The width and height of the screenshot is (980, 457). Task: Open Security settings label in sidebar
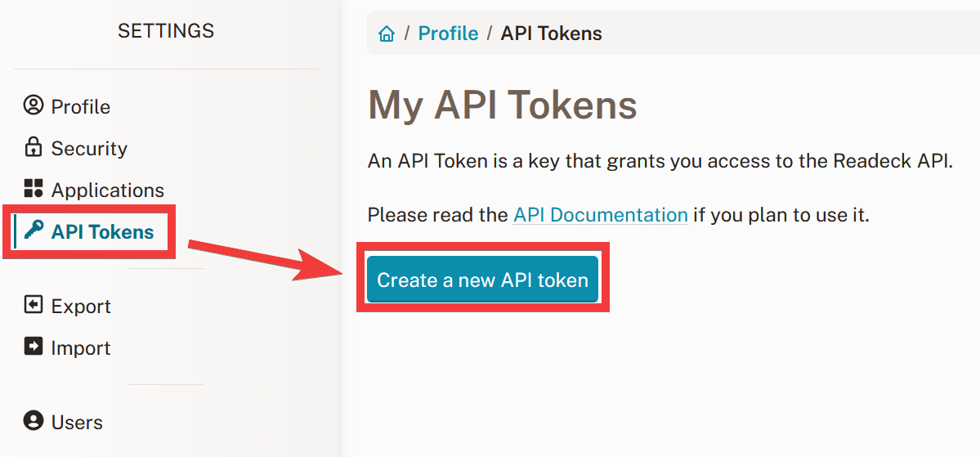point(89,149)
